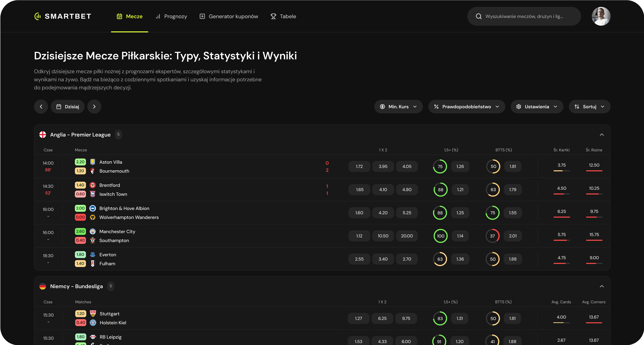Click the 2.20 badge next to Aston Villa
The width and height of the screenshot is (644, 345).
80,162
